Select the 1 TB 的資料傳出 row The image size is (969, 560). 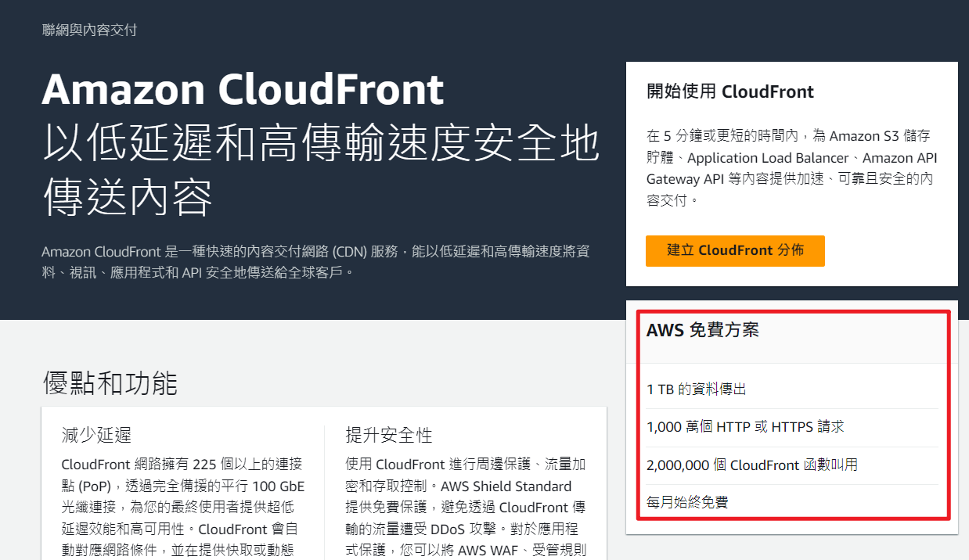(x=792, y=389)
